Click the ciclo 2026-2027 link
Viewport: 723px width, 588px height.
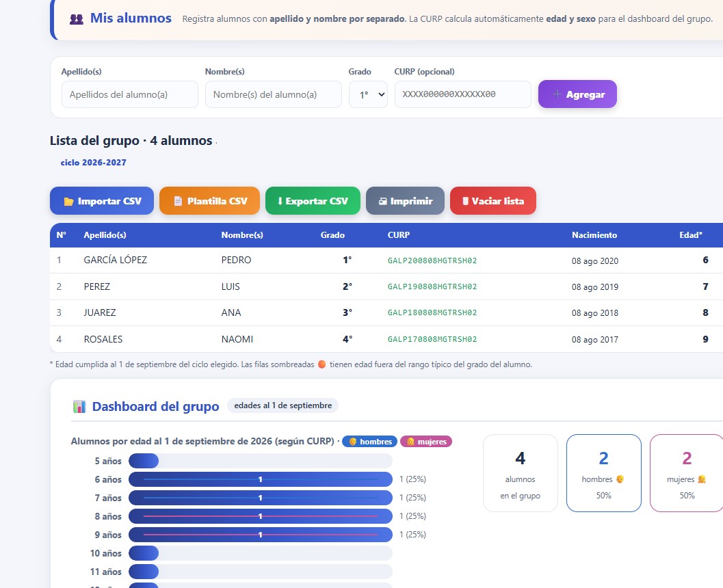[93, 162]
